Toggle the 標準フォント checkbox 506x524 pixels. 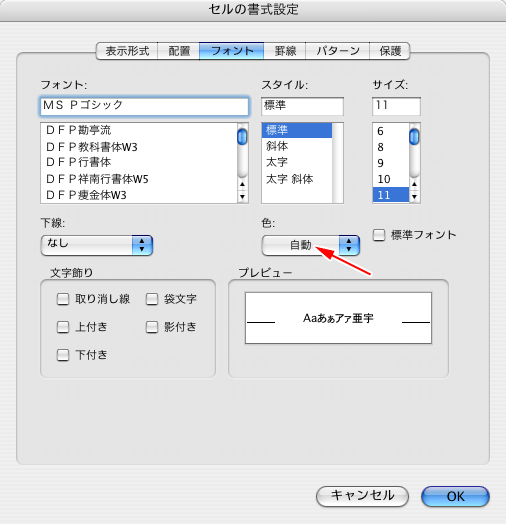point(379,235)
